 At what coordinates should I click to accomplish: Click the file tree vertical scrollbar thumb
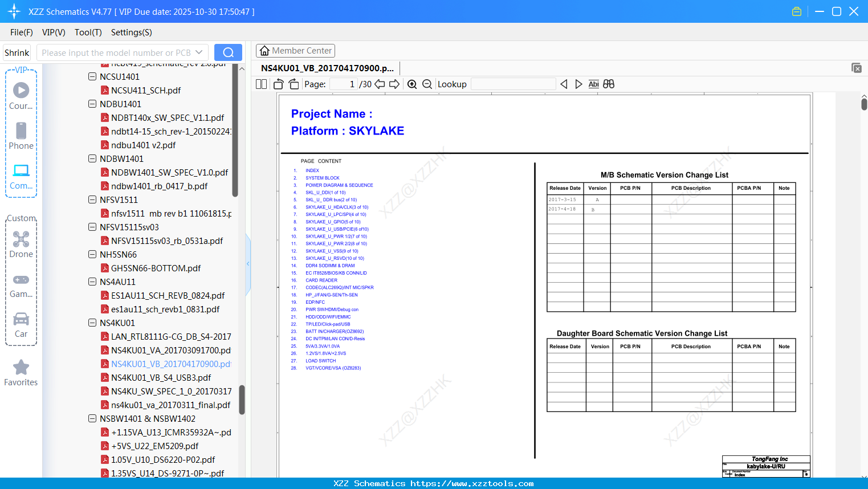coord(242,400)
